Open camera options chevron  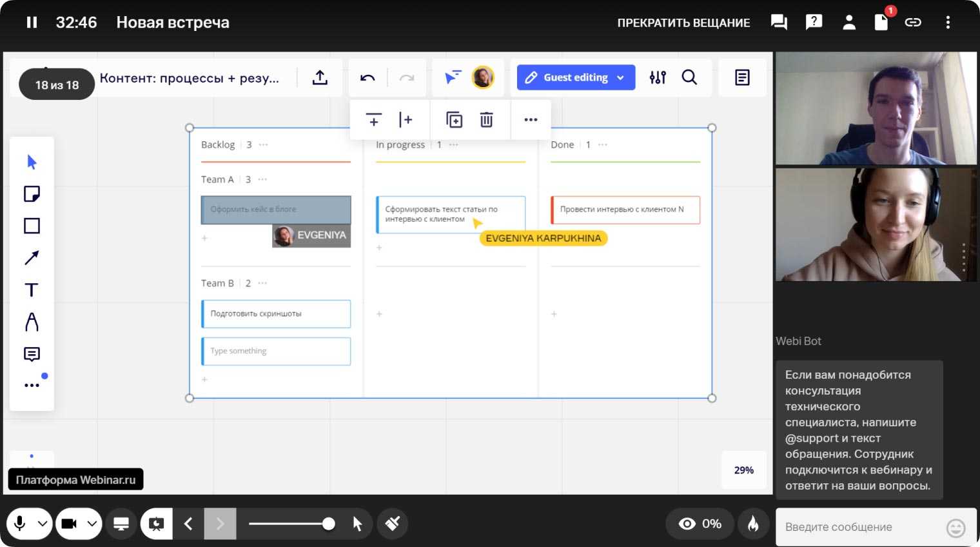click(92, 524)
